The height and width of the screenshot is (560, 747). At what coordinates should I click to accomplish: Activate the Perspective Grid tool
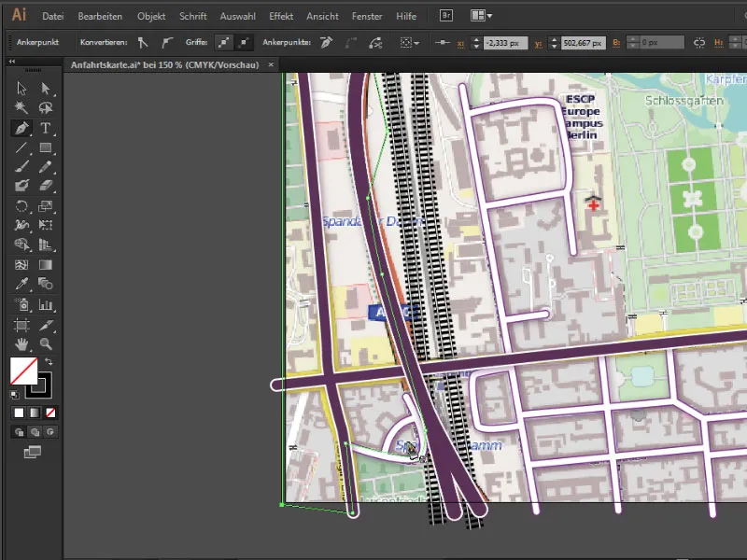[45, 245]
